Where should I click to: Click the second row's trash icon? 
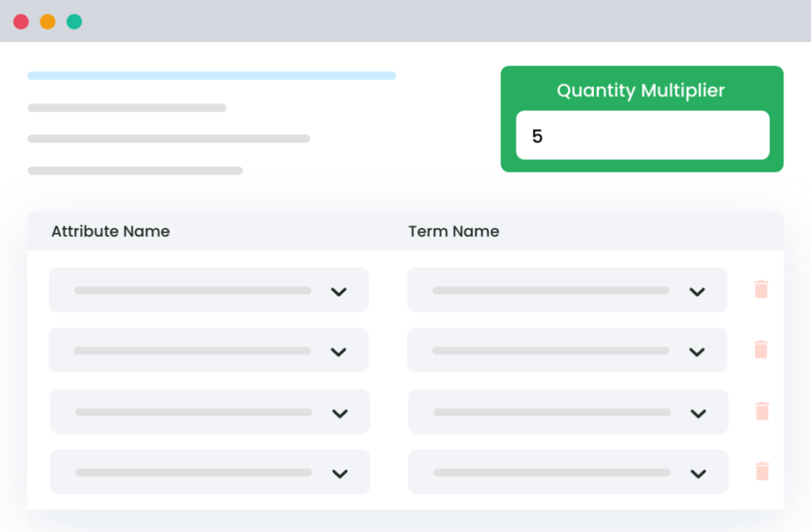coord(761,349)
